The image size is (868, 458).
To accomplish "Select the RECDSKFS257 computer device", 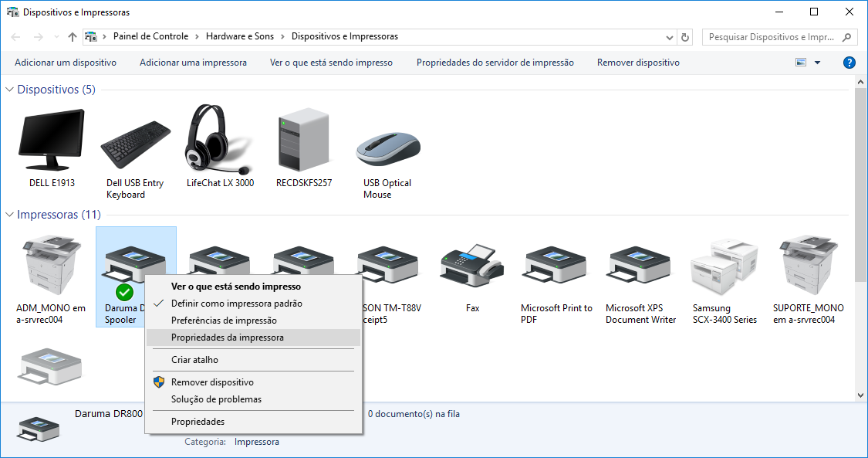I will pos(304,146).
